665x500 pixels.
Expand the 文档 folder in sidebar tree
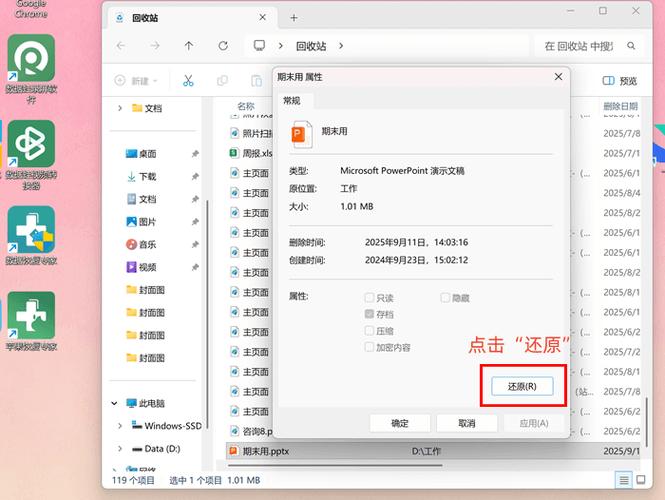[120, 108]
